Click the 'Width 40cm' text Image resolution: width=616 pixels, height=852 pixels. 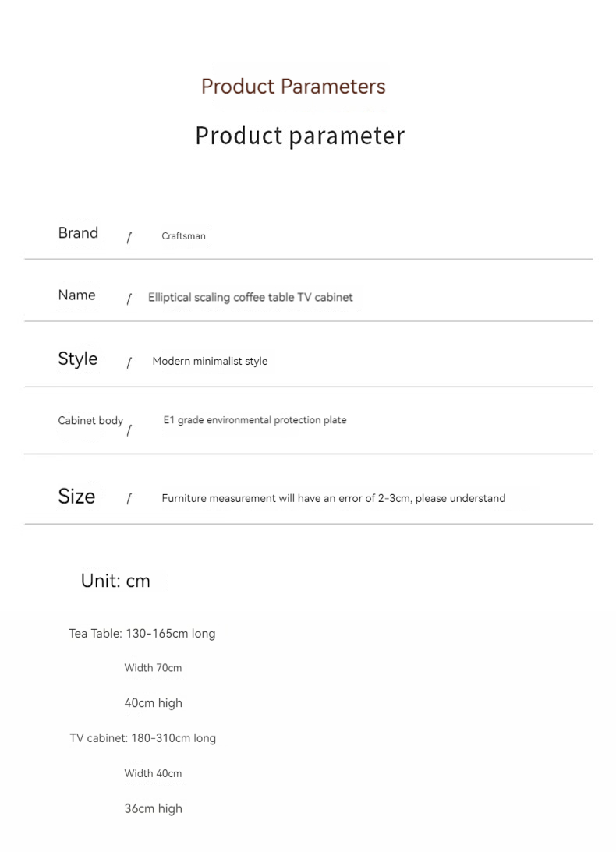(153, 774)
